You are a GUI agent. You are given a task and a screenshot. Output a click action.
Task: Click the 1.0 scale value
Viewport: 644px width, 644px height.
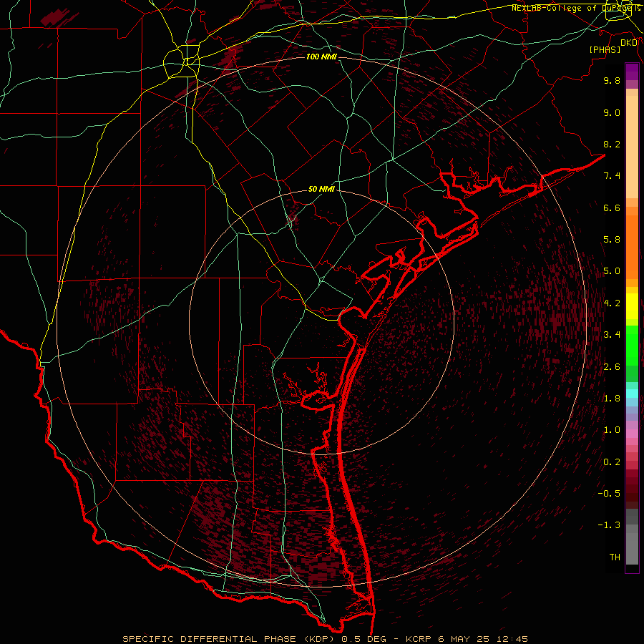612,430
